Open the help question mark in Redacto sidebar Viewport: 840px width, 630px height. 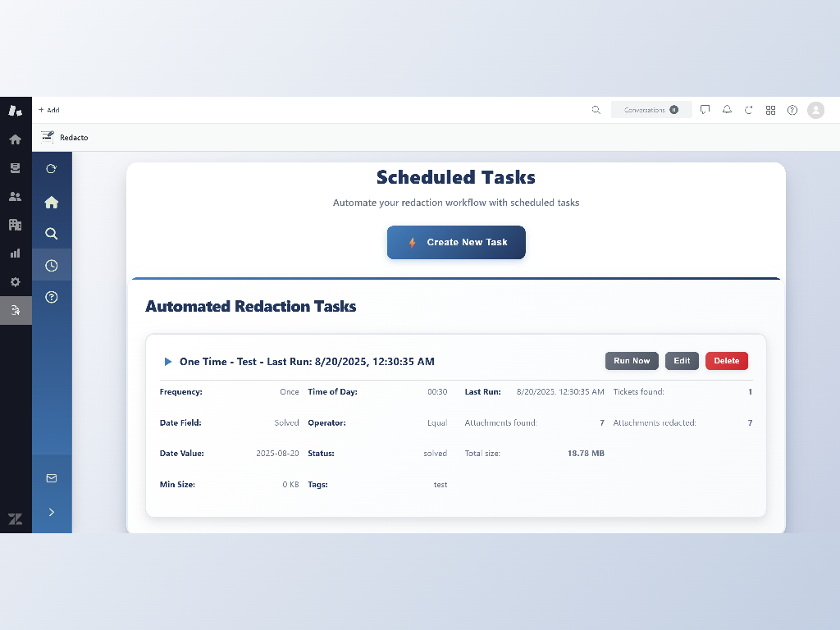click(52, 297)
